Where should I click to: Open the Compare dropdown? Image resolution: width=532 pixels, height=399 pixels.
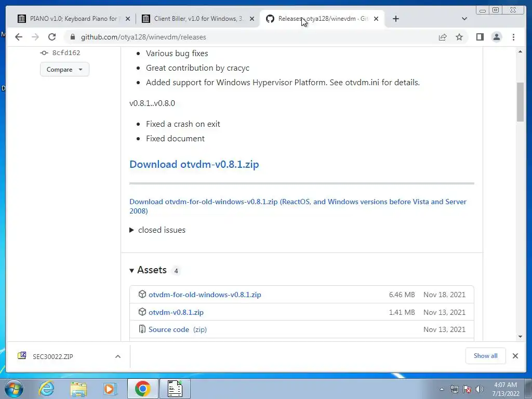pyautogui.click(x=64, y=69)
